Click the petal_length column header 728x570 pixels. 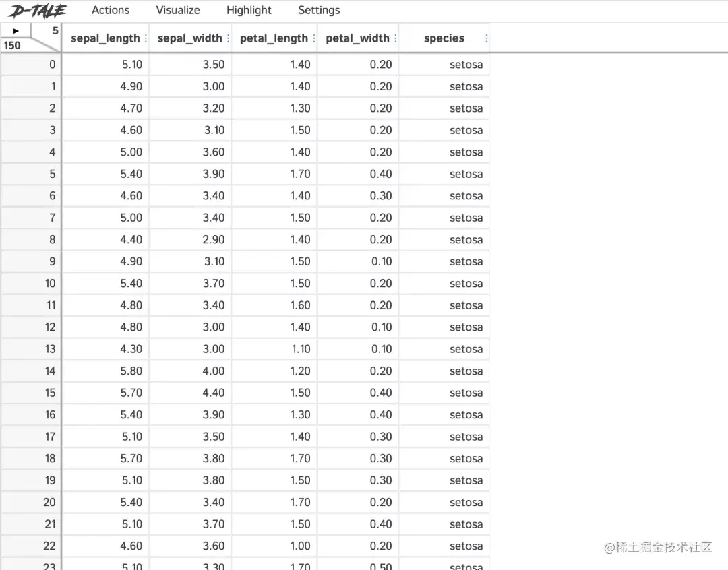pyautogui.click(x=274, y=38)
